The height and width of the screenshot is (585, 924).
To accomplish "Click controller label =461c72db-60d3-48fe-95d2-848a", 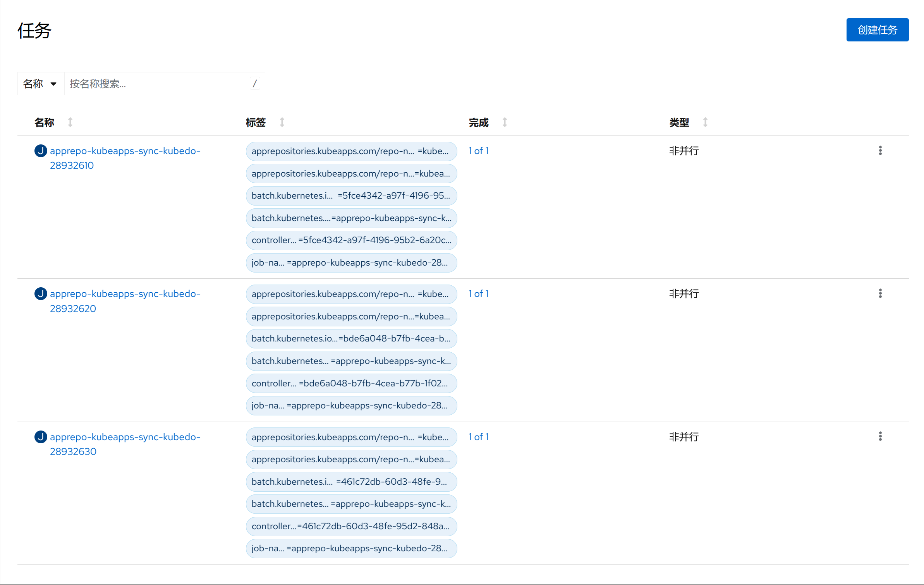I will click(x=351, y=526).
